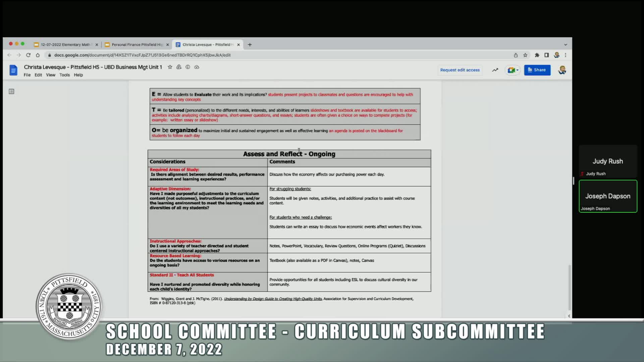The width and height of the screenshot is (644, 362).
Task: Open Understanding by Design citation link
Action: click(273, 299)
